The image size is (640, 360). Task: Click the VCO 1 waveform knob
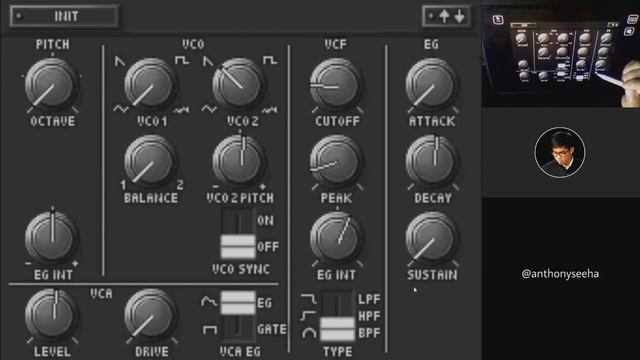151,84
